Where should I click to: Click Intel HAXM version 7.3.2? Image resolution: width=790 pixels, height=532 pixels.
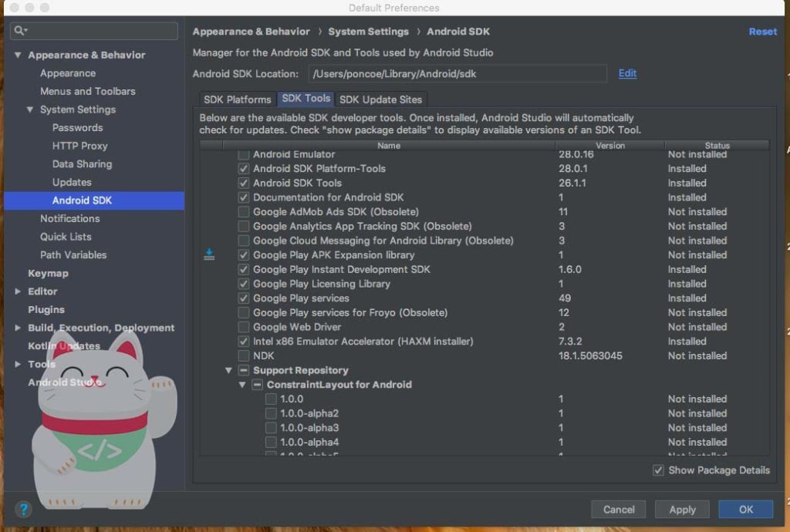[x=570, y=342]
